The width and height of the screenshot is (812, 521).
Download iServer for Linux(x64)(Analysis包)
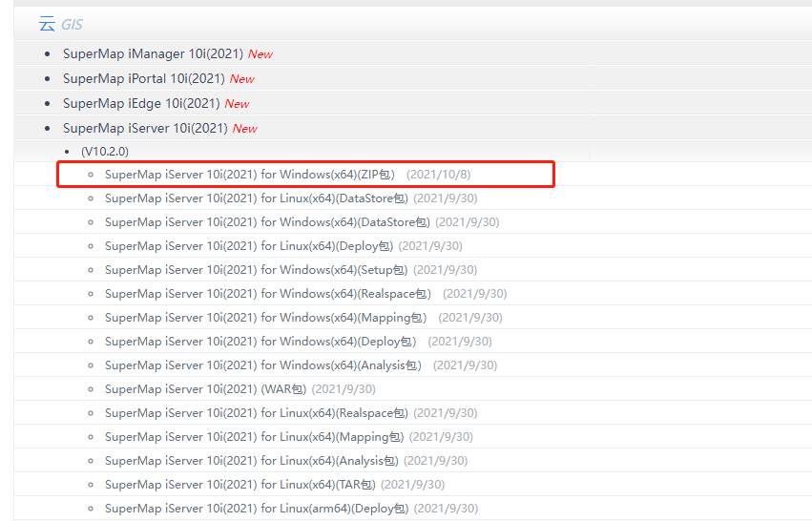click(252, 460)
